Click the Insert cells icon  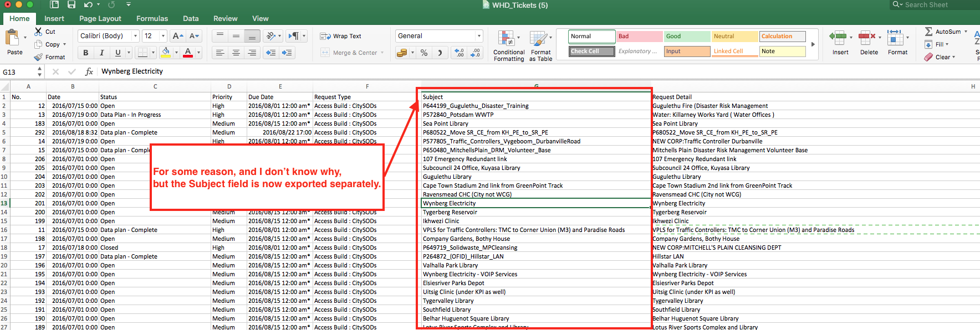pyautogui.click(x=838, y=38)
